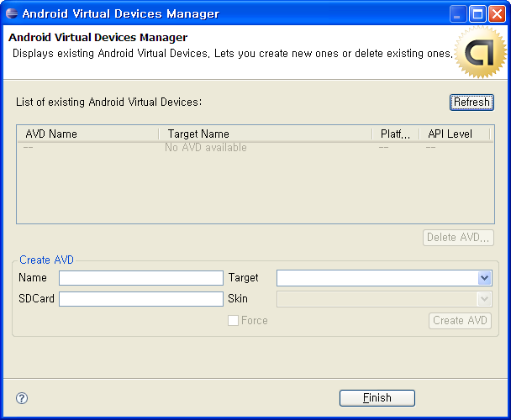Click the Create AVD button
This screenshot has width=511, height=420.
(x=460, y=321)
